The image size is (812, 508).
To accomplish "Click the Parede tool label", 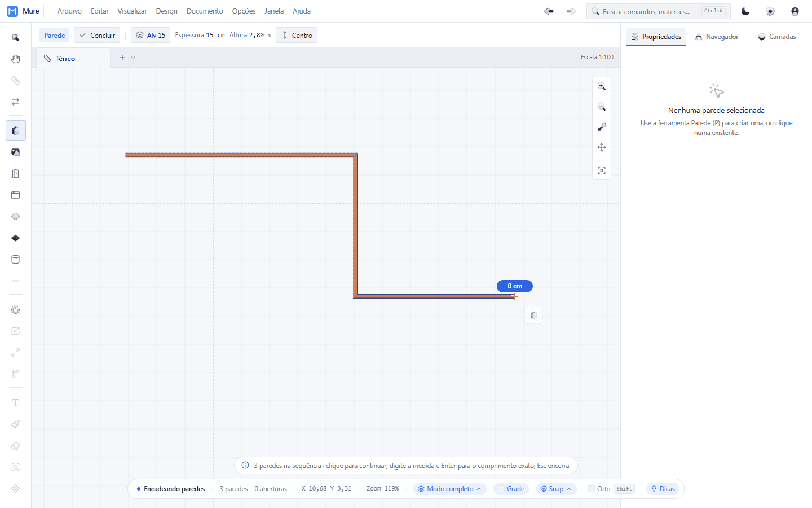I will pos(55,35).
